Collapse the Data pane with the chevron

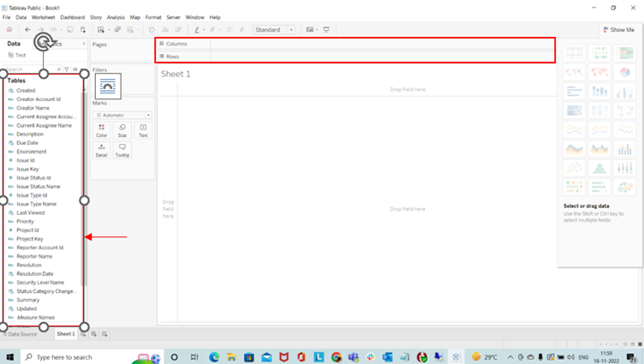(84, 44)
